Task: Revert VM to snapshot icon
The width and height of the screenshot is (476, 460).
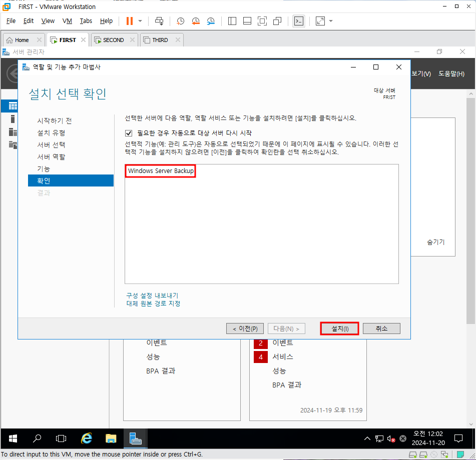Action: point(196,21)
